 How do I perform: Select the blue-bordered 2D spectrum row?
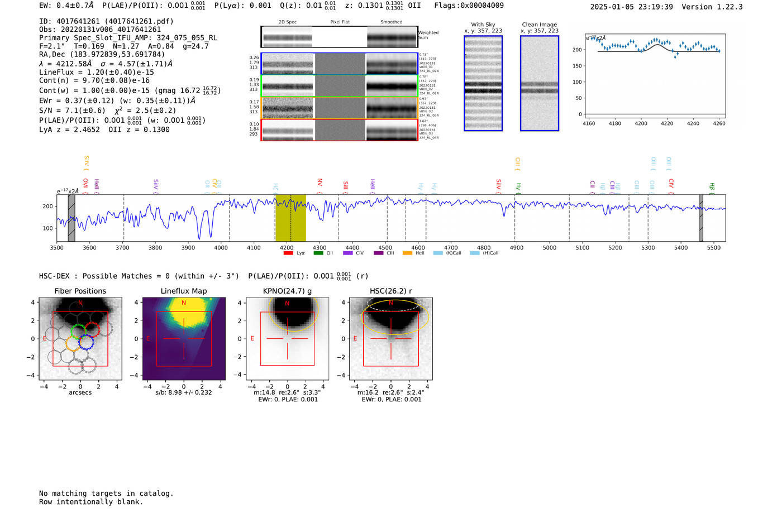[x=340, y=64]
